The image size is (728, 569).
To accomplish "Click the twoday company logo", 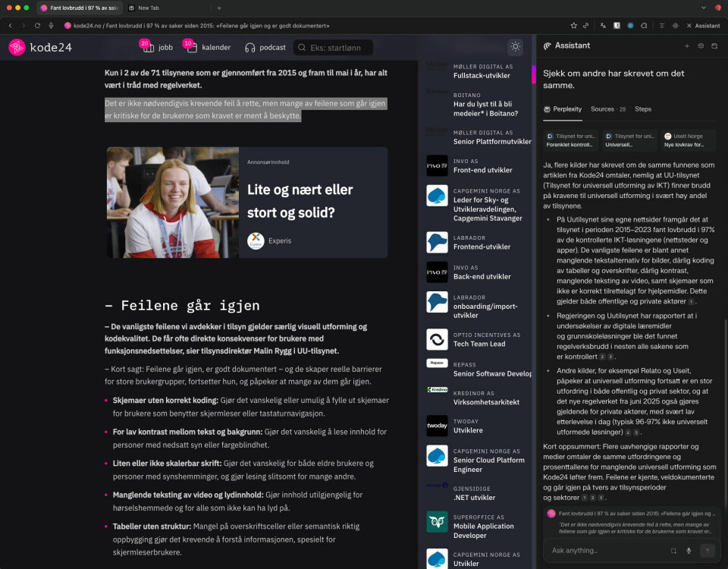I will pyautogui.click(x=437, y=426).
